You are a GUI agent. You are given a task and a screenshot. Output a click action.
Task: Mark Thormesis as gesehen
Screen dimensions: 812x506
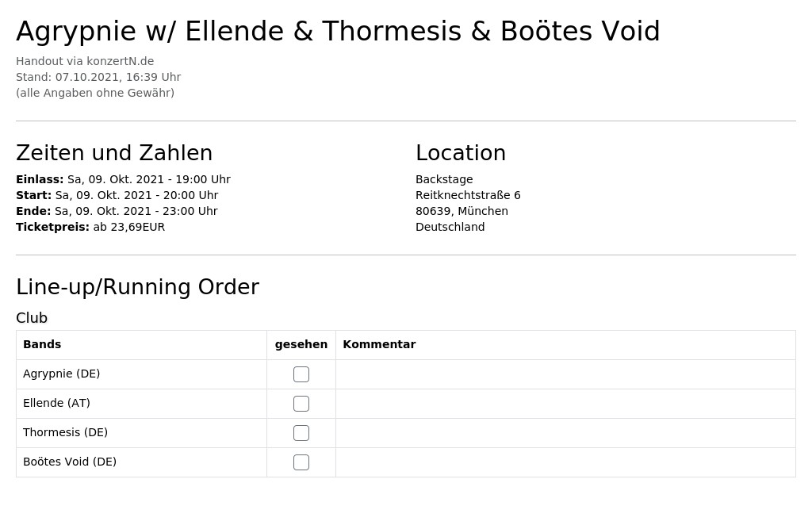coord(301,433)
